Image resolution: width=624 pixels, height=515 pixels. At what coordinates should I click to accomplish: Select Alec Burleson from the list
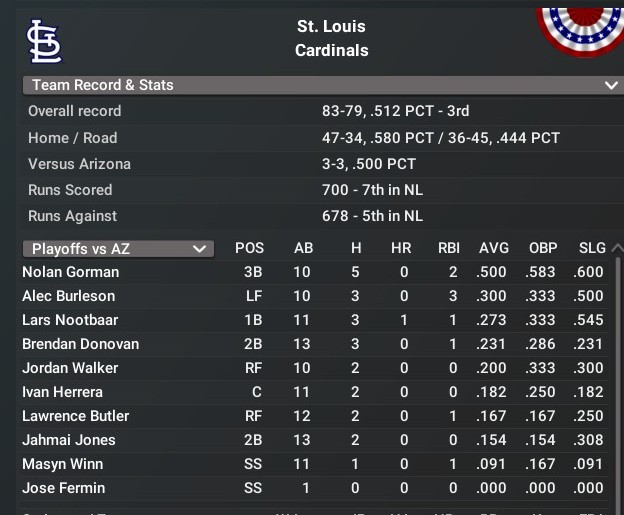[x=68, y=296]
